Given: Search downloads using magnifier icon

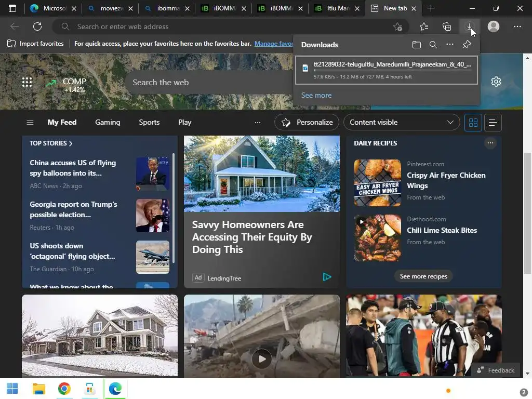Looking at the screenshot, I should pos(433,45).
